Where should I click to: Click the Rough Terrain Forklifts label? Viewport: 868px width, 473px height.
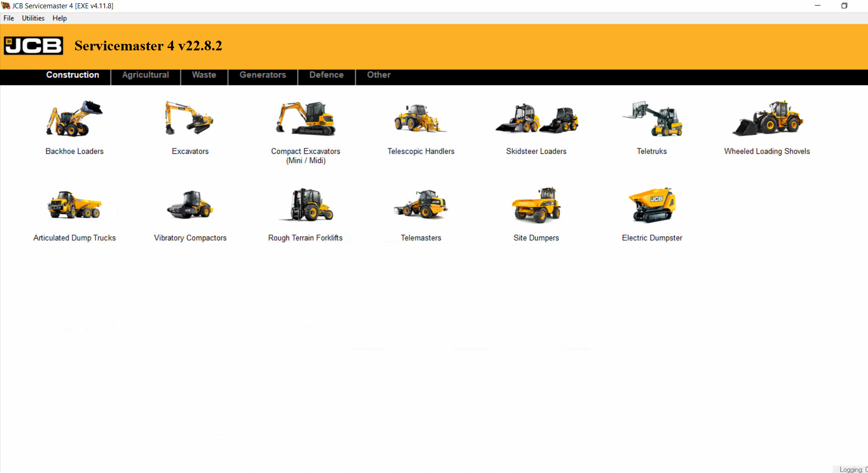(306, 237)
